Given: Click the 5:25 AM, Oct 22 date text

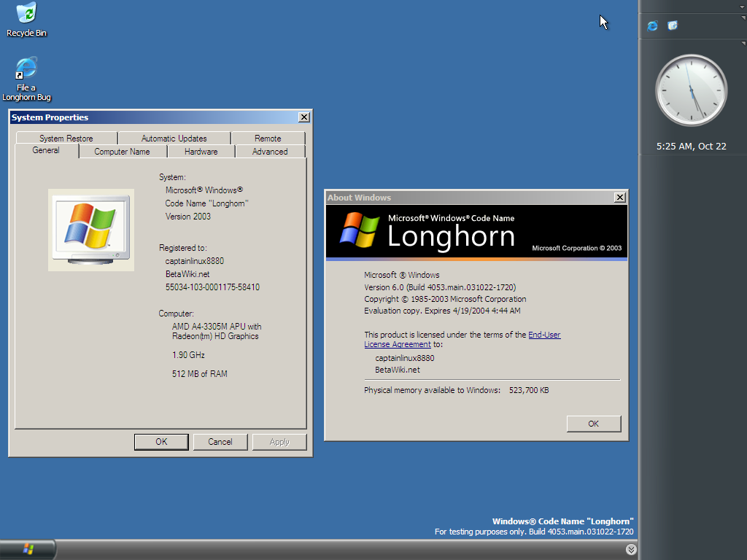Looking at the screenshot, I should point(692,146).
